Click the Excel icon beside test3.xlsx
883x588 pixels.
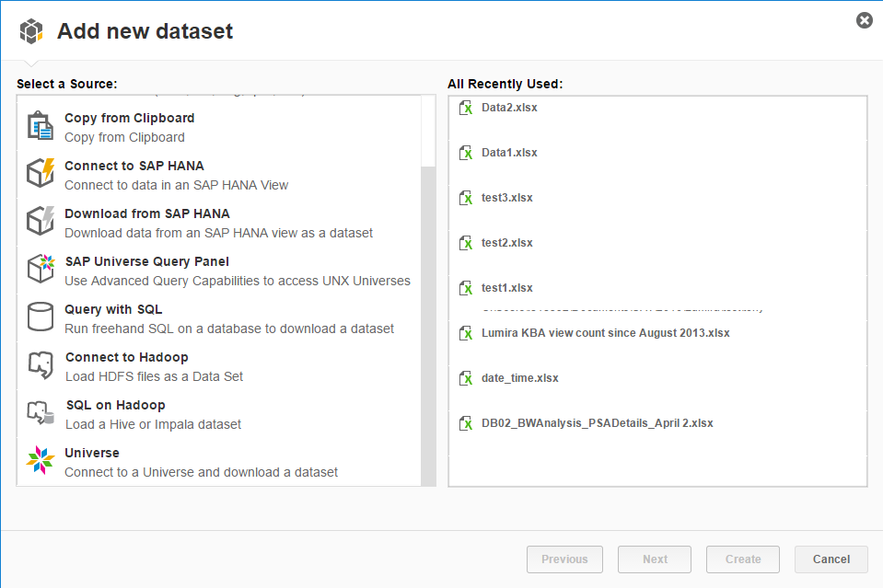(x=466, y=198)
